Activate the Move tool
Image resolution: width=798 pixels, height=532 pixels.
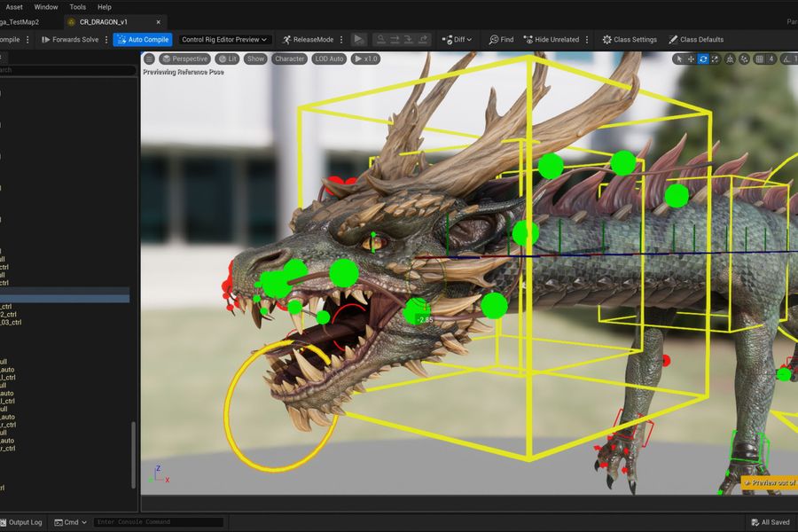(691, 59)
